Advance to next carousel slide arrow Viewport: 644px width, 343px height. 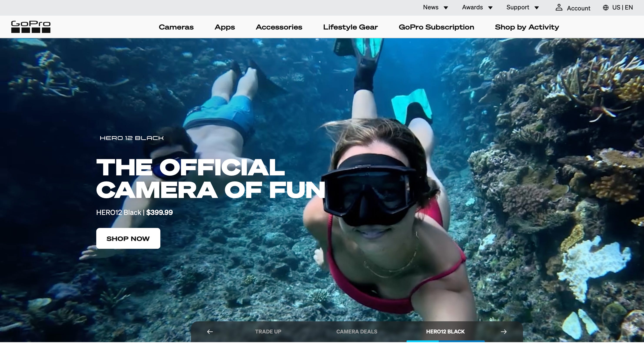pyautogui.click(x=504, y=331)
